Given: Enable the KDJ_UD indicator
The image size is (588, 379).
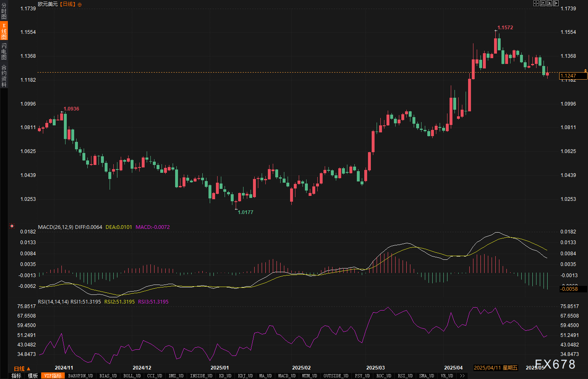Looking at the screenshot, I should click(245, 376).
